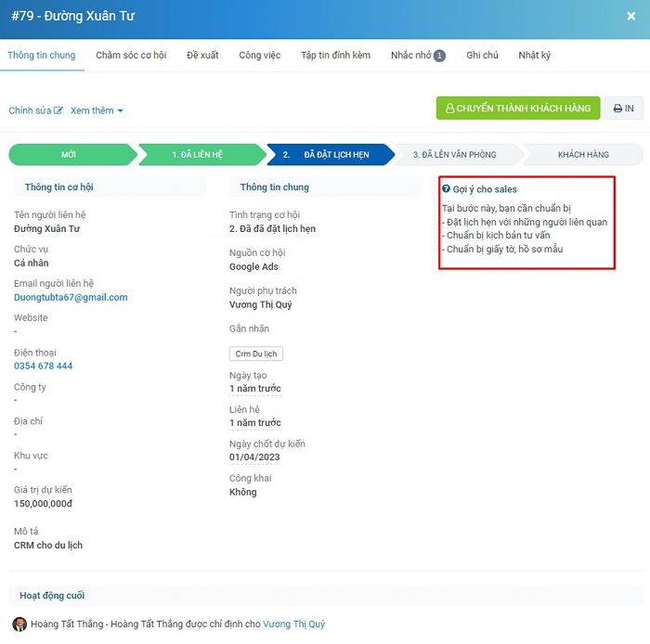Click Chuẩn bị giấy tờ, hồ sơ mẫu hint
Image resolution: width=650 pixels, height=644 pixels.
pyautogui.click(x=502, y=249)
